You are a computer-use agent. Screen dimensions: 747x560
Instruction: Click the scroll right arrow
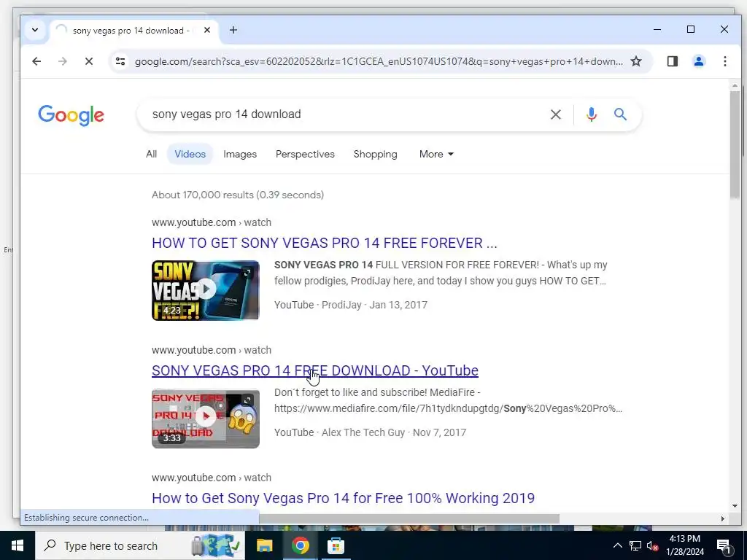[x=722, y=518]
